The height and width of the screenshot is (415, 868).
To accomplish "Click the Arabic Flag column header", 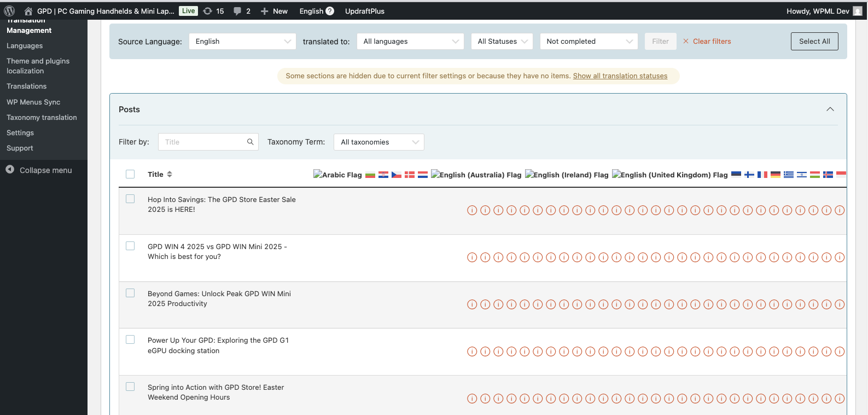I will pos(337,175).
